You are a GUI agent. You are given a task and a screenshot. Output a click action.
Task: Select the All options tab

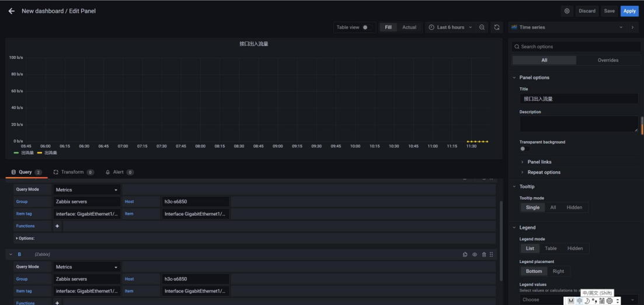click(x=544, y=60)
